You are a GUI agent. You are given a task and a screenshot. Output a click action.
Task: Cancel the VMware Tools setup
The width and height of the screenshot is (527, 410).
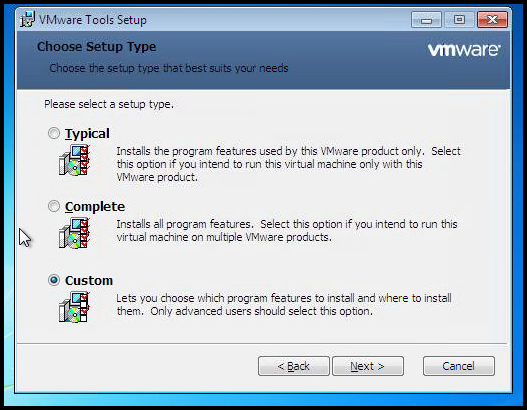click(459, 366)
